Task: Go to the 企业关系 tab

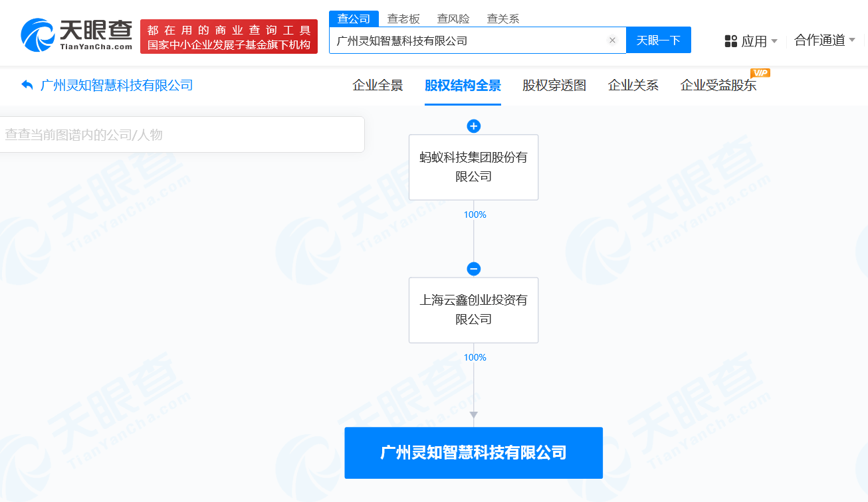Action: [633, 85]
